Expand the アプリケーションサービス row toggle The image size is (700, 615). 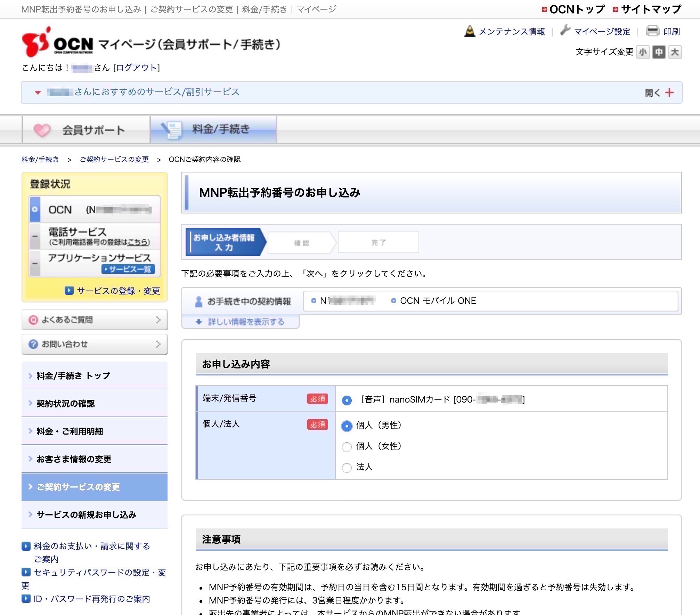coord(35,264)
